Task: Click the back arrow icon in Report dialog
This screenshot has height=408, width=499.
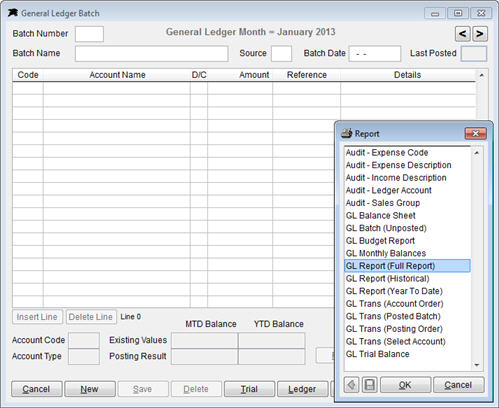Action: [x=351, y=385]
